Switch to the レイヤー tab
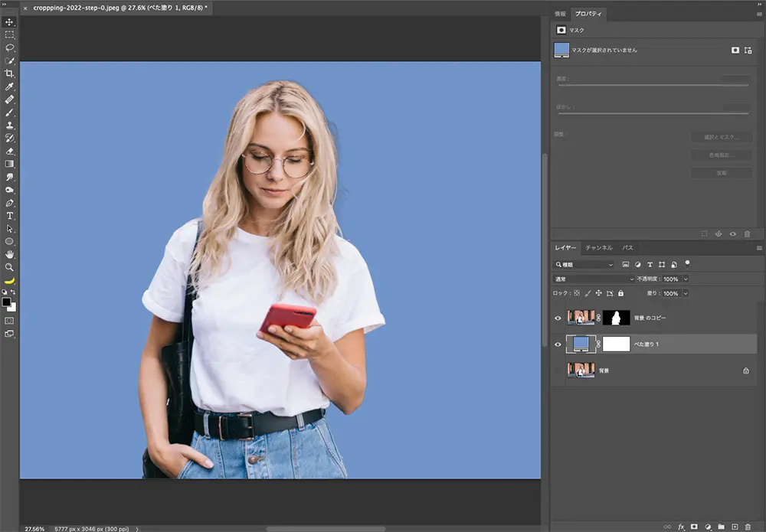 tap(565, 248)
